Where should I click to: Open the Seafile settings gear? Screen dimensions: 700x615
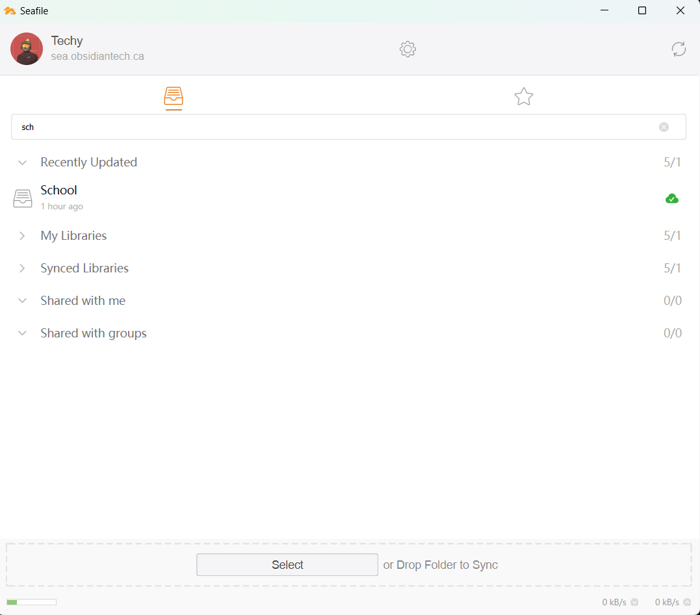click(x=408, y=49)
